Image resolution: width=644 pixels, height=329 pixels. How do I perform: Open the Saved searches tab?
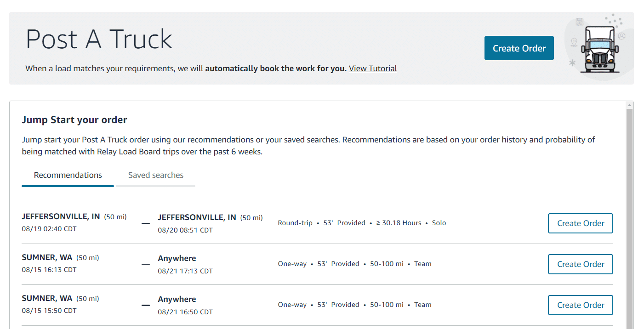[156, 175]
